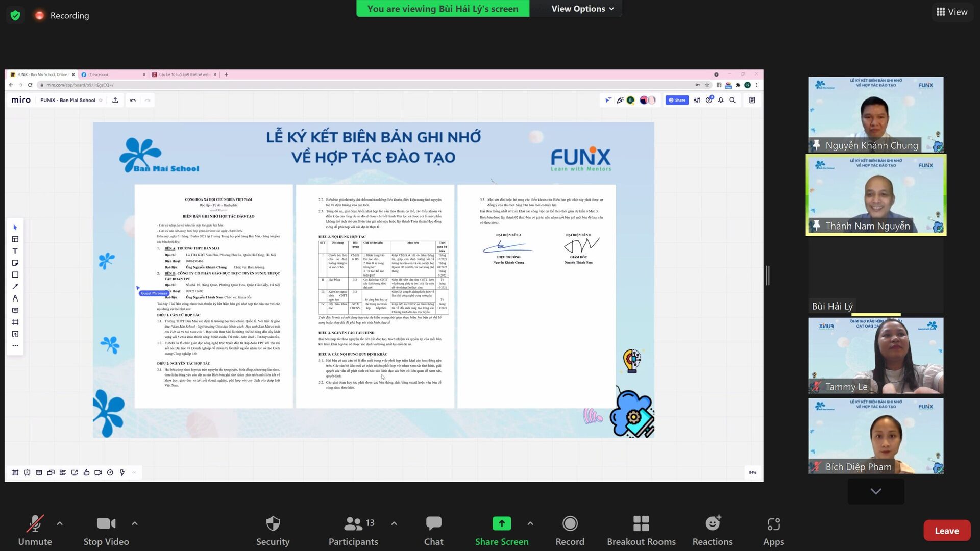
Task: Leave the meeting
Action: (946, 531)
